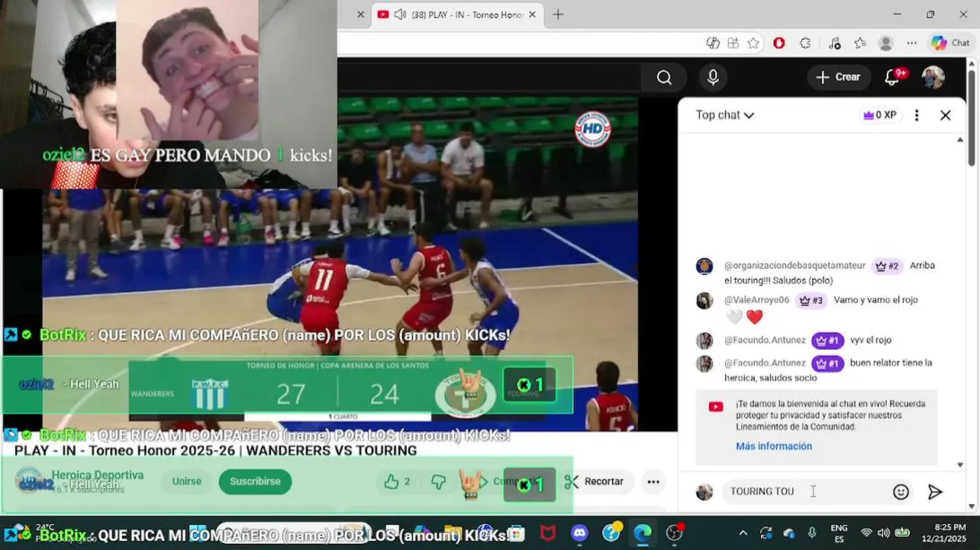Click the video title PLAY - IN text

215,451
